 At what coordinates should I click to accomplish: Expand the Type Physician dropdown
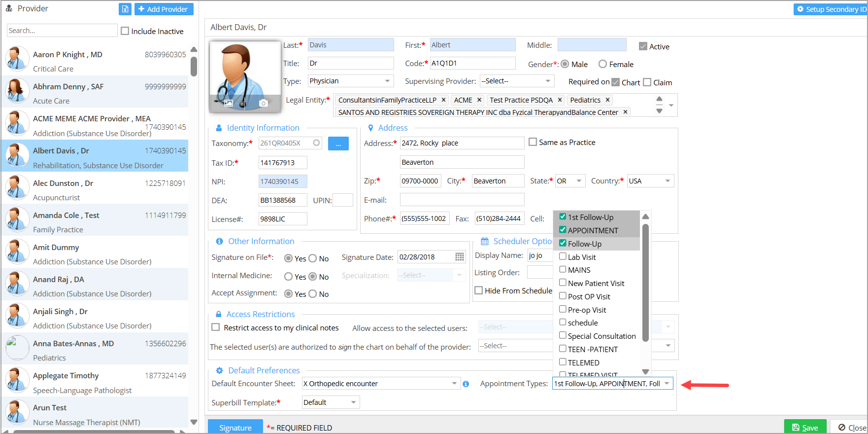pyautogui.click(x=387, y=81)
